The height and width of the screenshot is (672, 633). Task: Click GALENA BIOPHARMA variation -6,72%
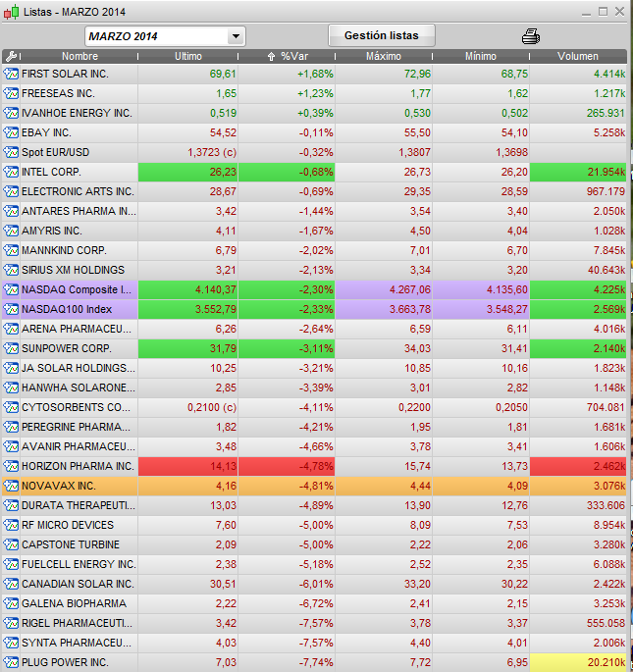287,604
